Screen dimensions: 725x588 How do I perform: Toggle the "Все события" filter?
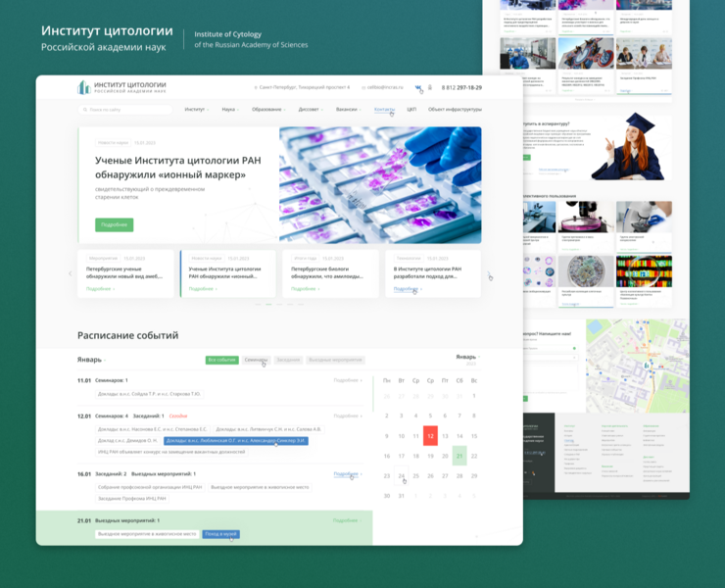(221, 360)
